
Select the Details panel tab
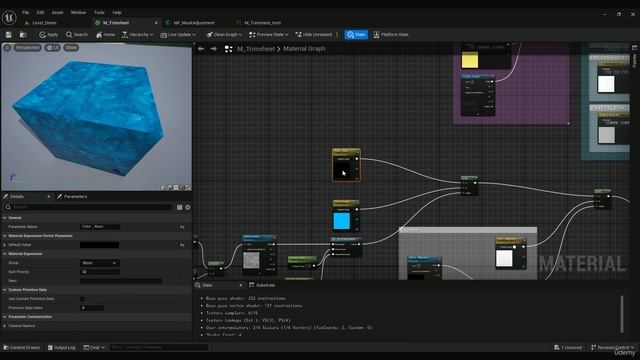17,197
